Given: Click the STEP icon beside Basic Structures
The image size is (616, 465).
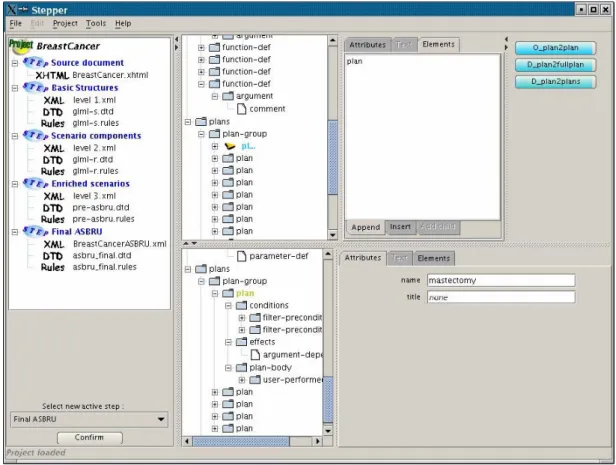Looking at the screenshot, I should (35, 87).
